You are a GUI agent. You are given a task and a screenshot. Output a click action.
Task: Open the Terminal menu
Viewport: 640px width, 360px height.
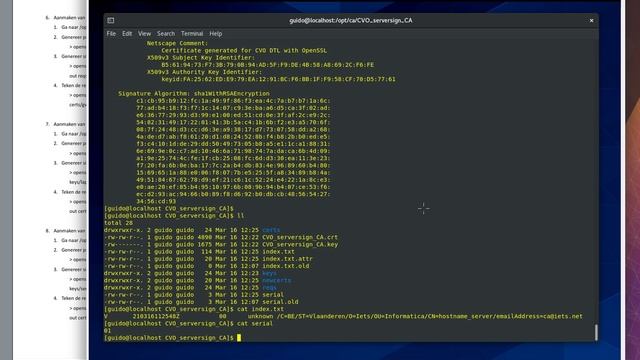[192, 34]
